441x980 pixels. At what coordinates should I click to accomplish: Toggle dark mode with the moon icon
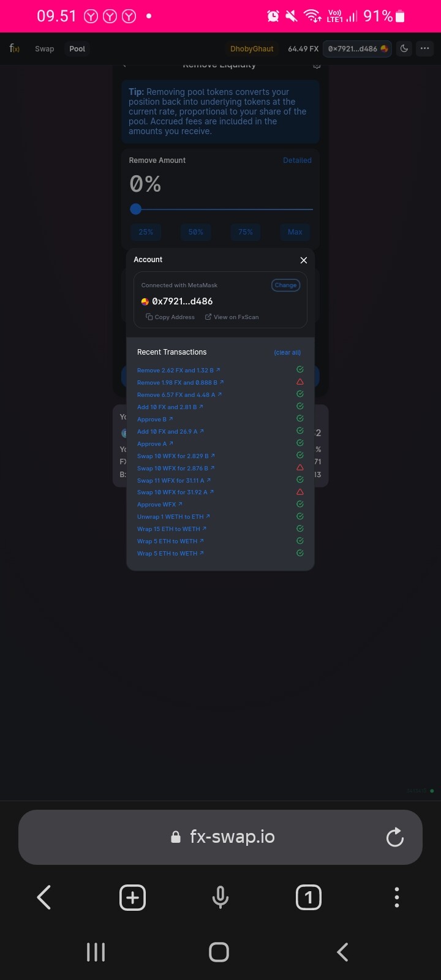pyautogui.click(x=404, y=48)
